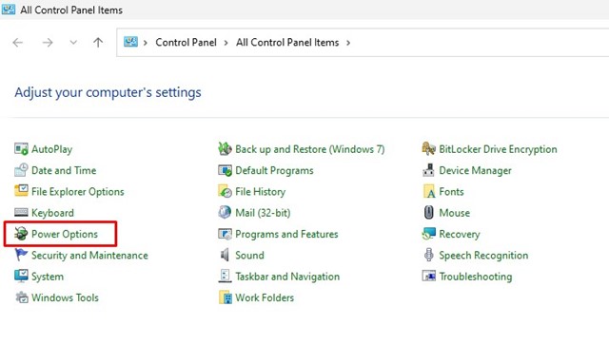Open the recent locations dropdown chevron
This screenshot has width=609, height=364.
click(73, 43)
